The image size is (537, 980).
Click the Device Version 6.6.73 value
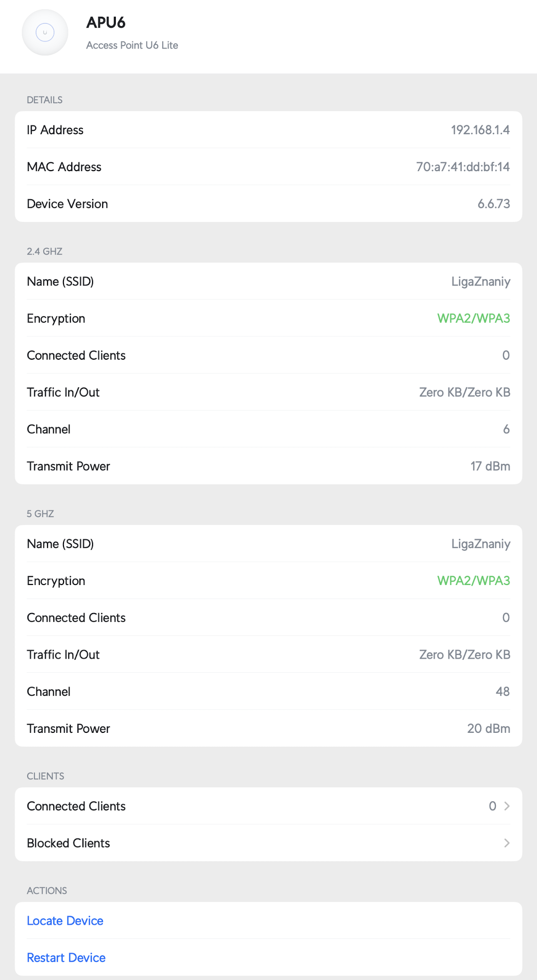pyautogui.click(x=493, y=204)
